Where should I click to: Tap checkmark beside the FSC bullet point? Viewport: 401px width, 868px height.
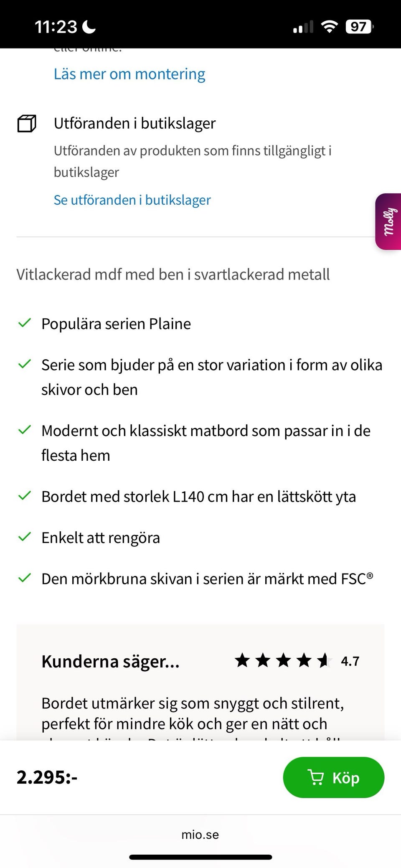tap(25, 578)
